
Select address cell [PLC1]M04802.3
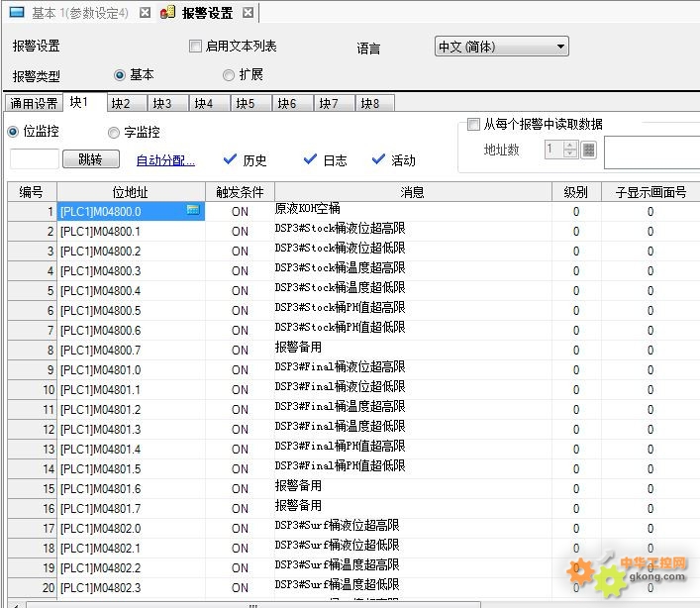point(131,588)
